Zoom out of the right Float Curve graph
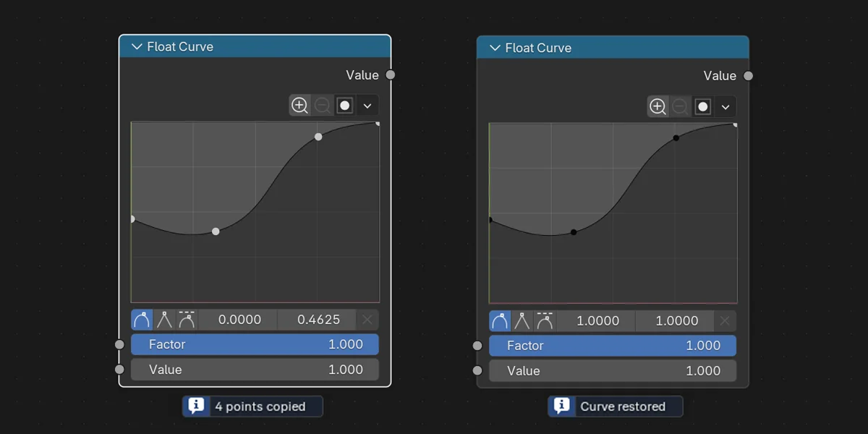This screenshot has width=868, height=434. [x=680, y=106]
